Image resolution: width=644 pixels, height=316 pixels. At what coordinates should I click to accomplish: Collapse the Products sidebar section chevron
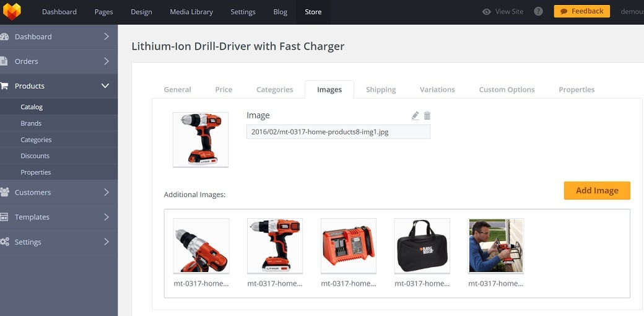pos(105,86)
